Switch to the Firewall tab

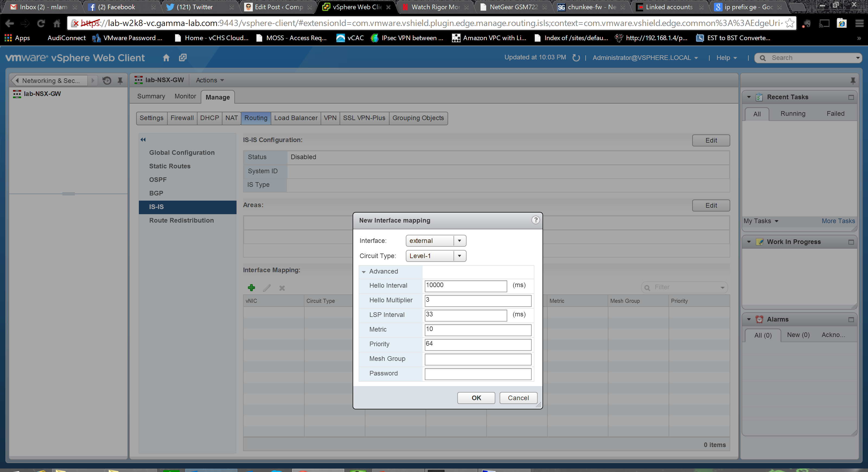click(182, 118)
